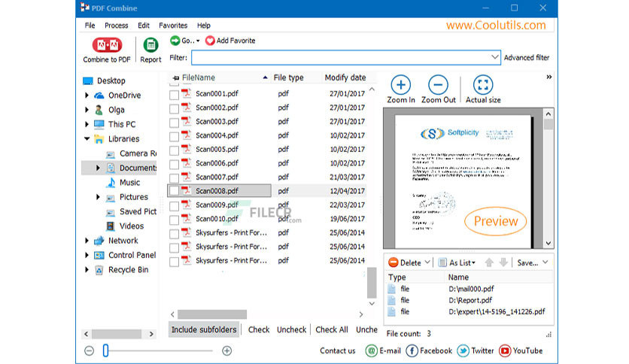Check the Scan0010.pdf checkbox
The image size is (629, 364).
(x=174, y=220)
